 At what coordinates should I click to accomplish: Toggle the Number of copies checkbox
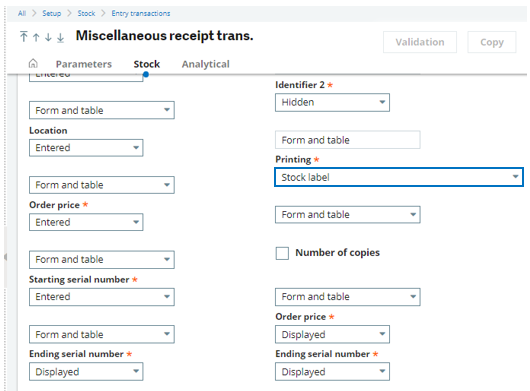point(282,253)
